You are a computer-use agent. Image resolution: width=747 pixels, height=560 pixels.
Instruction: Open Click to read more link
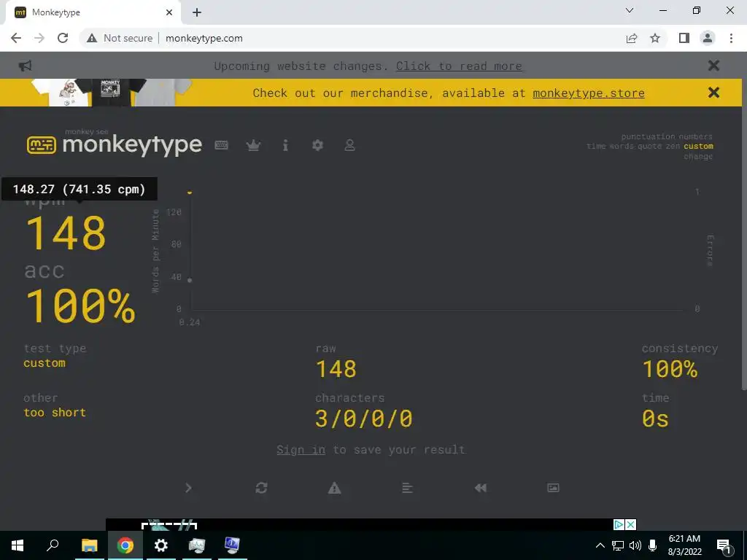pyautogui.click(x=459, y=66)
